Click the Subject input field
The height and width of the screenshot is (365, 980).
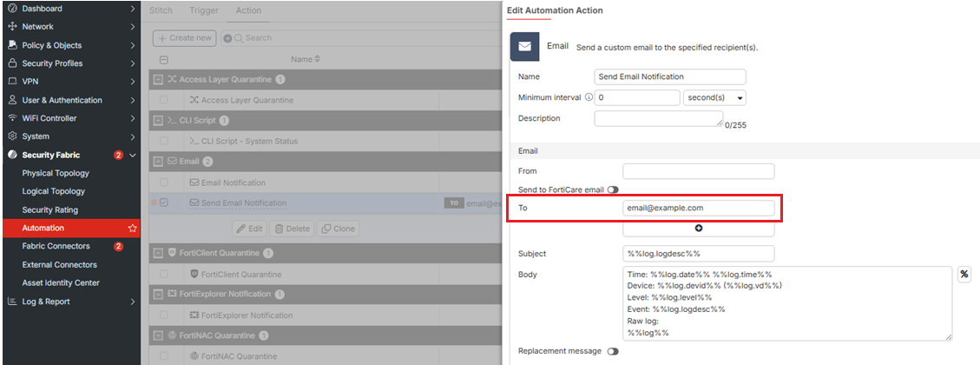(699, 254)
